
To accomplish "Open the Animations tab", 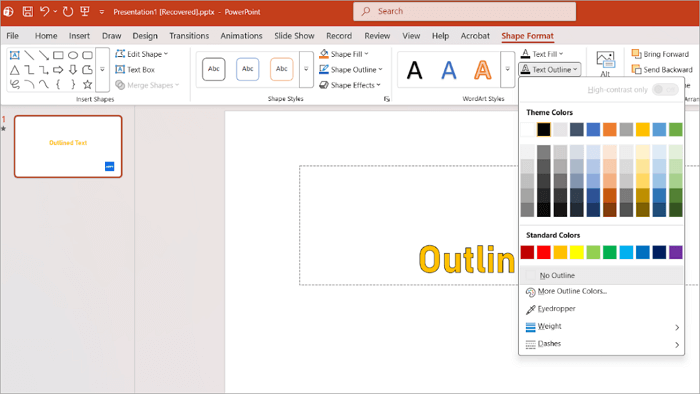I will tap(241, 36).
